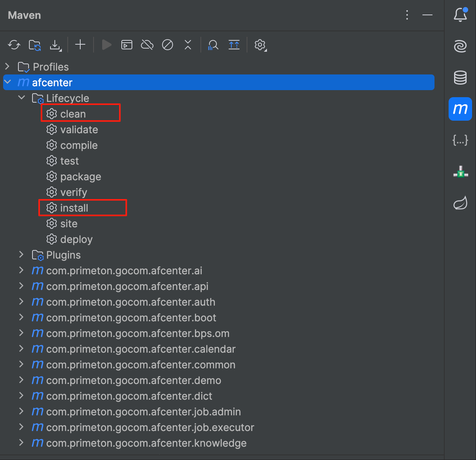Open the Execute Maven Goal dialog icon
The image size is (476, 460).
point(127,45)
